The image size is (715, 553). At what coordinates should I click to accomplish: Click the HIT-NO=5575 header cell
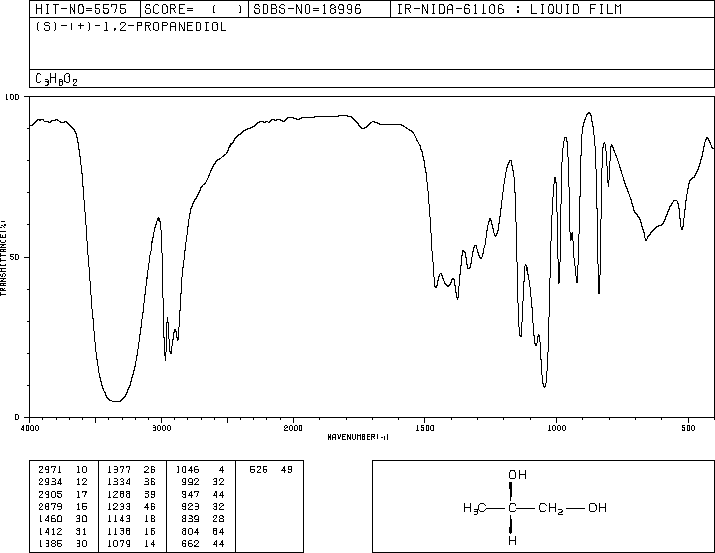point(85,9)
